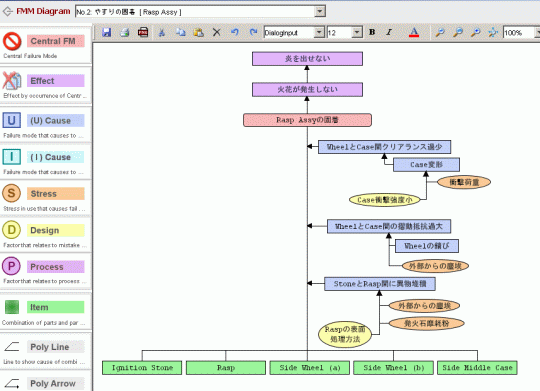540x391 pixels.
Task: Click the Save diskette icon
Action: coord(106,32)
